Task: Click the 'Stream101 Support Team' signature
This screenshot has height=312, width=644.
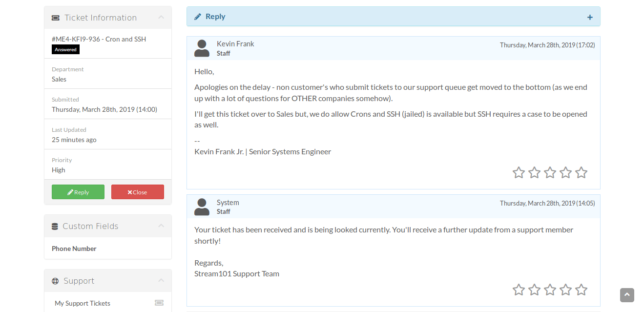Action: click(x=237, y=273)
